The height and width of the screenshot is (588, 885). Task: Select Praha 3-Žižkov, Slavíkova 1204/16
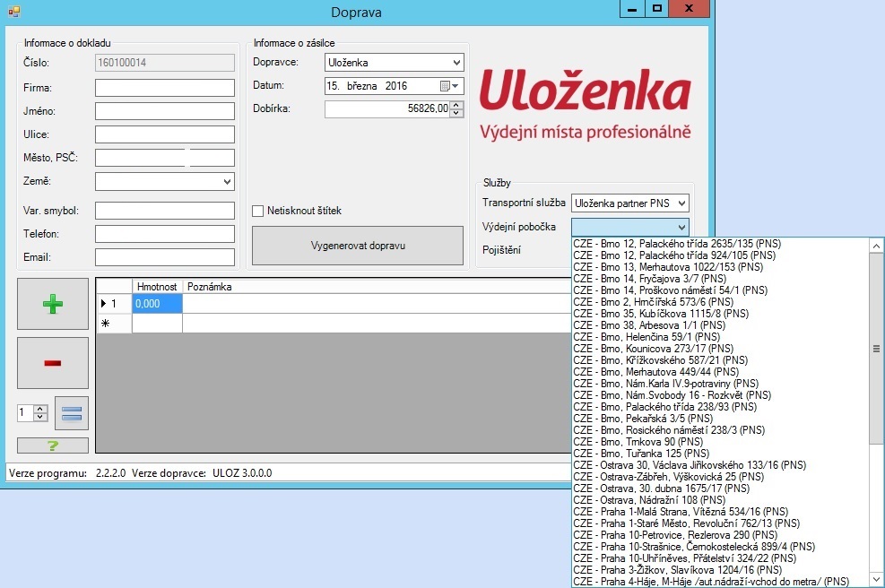pos(720,570)
